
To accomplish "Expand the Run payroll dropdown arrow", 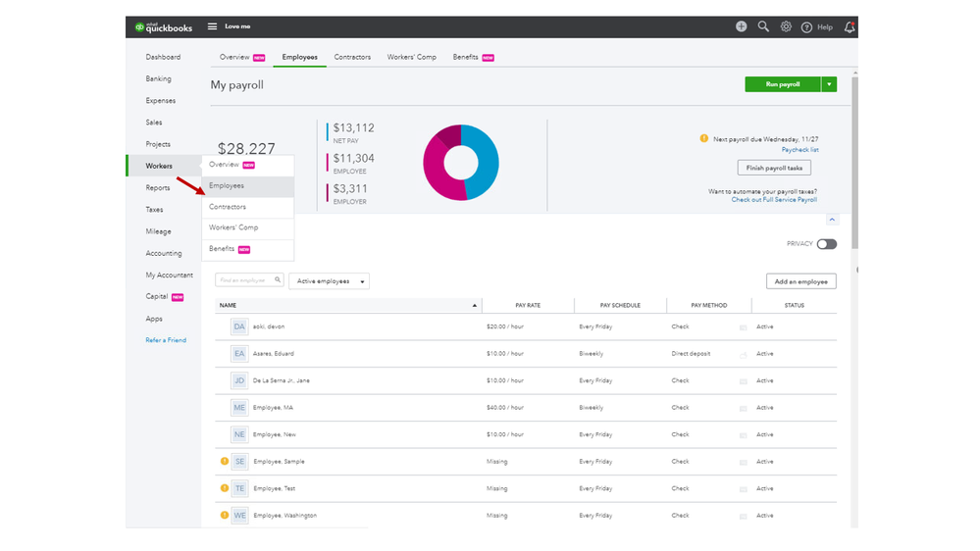I will click(x=829, y=84).
